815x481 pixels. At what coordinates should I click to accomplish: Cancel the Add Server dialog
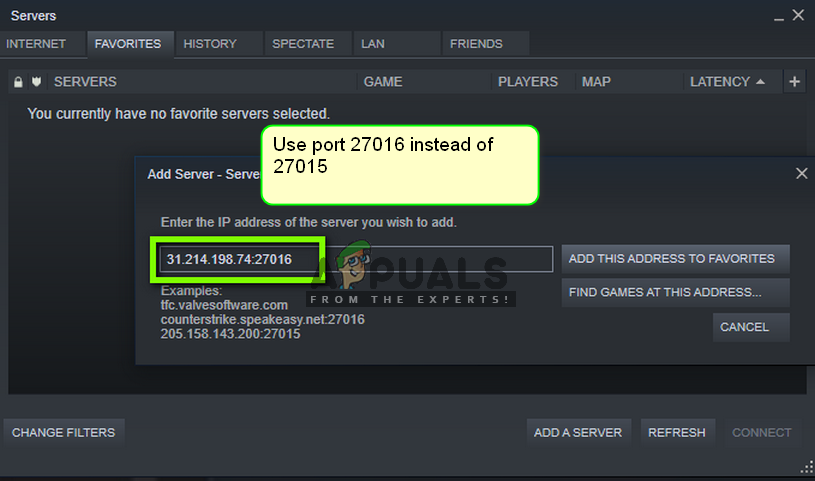pos(751,327)
